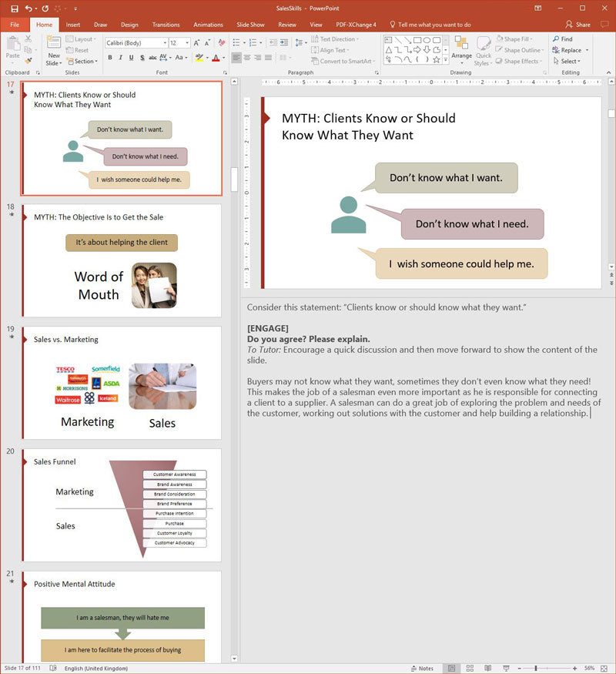Select the rectangle shape in shapes gallery
The width and height of the screenshot is (616, 674).
417,40
